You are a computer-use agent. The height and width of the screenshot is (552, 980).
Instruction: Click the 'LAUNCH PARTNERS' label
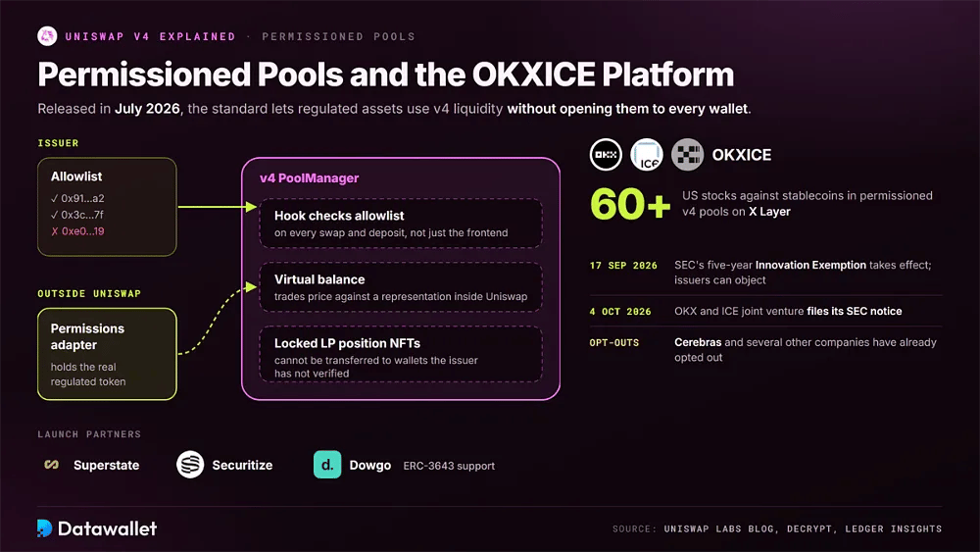tap(89, 433)
